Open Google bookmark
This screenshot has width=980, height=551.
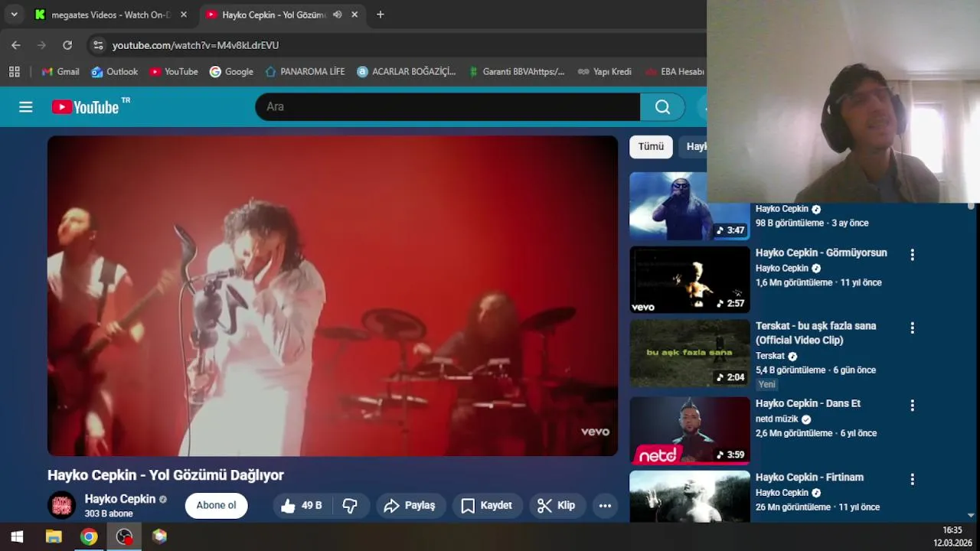231,71
